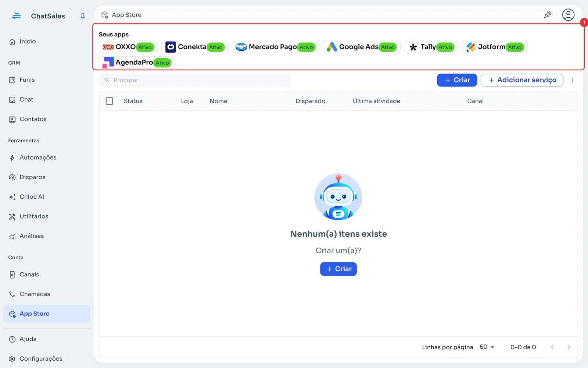Click the Canais device icon
Screen dimensions: 588x368
click(12, 275)
